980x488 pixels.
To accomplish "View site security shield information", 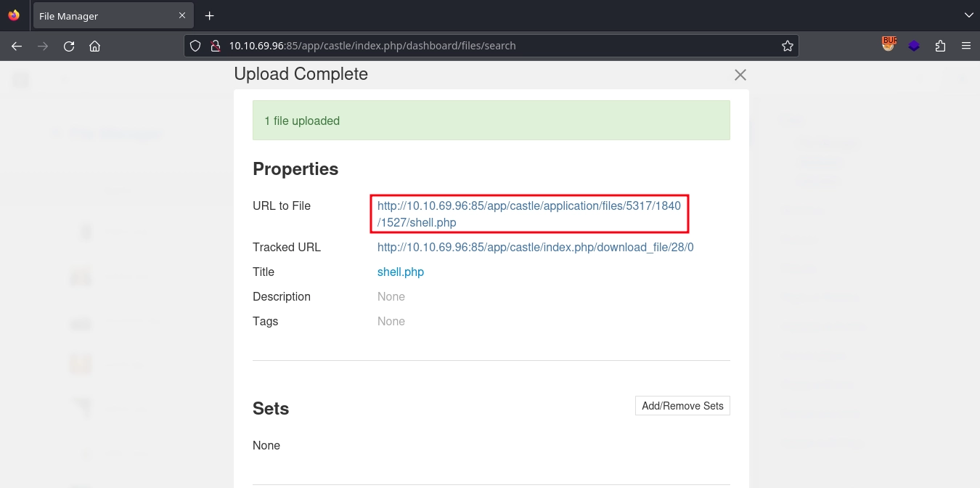I will point(195,46).
